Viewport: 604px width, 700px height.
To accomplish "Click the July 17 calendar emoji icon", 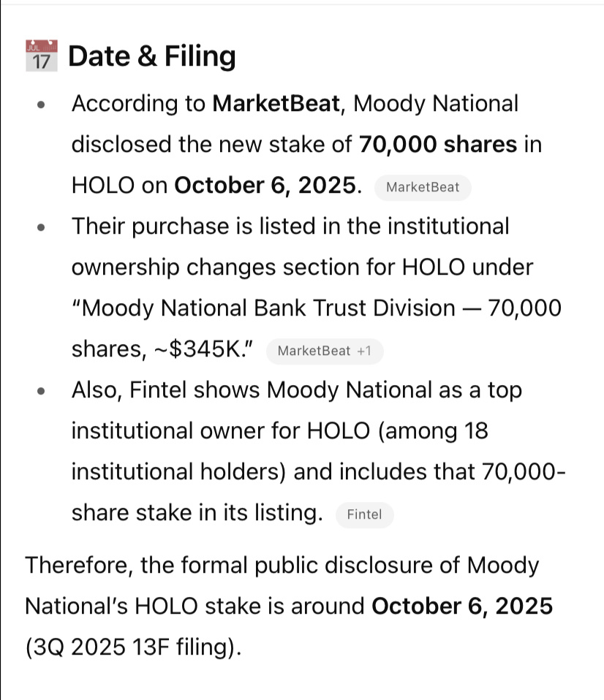I will tap(42, 56).
